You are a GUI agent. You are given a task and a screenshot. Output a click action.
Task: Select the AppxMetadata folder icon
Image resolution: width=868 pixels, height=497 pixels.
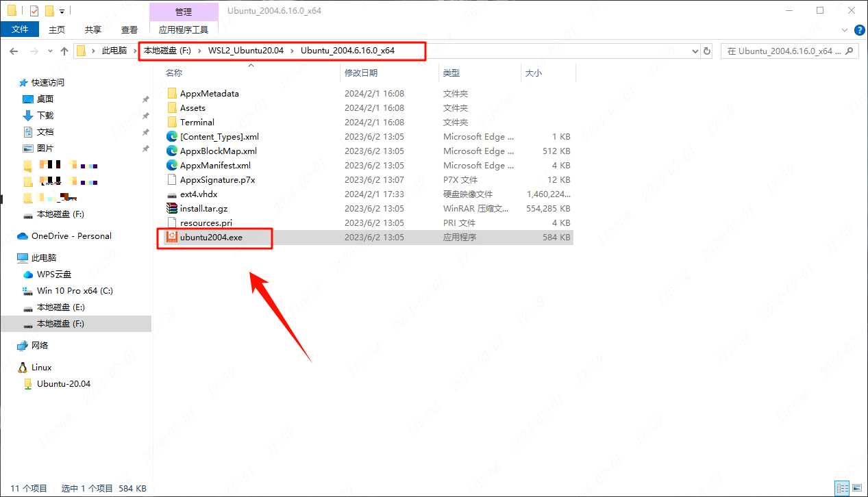172,93
